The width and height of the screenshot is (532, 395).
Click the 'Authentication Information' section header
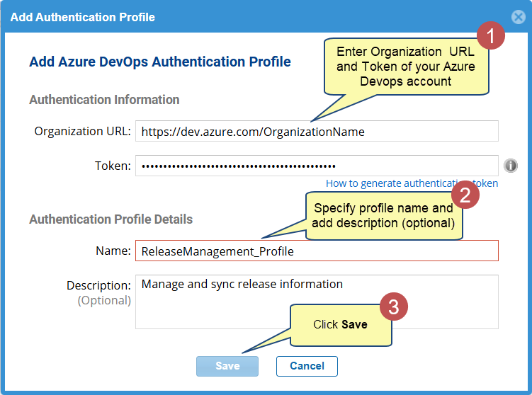click(x=104, y=100)
